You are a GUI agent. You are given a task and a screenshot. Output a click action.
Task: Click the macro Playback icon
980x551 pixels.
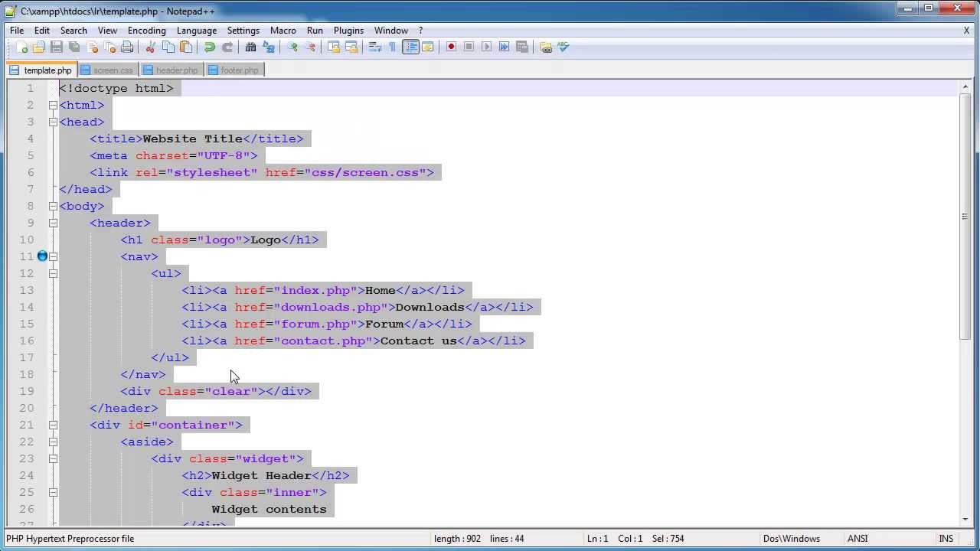pos(486,47)
